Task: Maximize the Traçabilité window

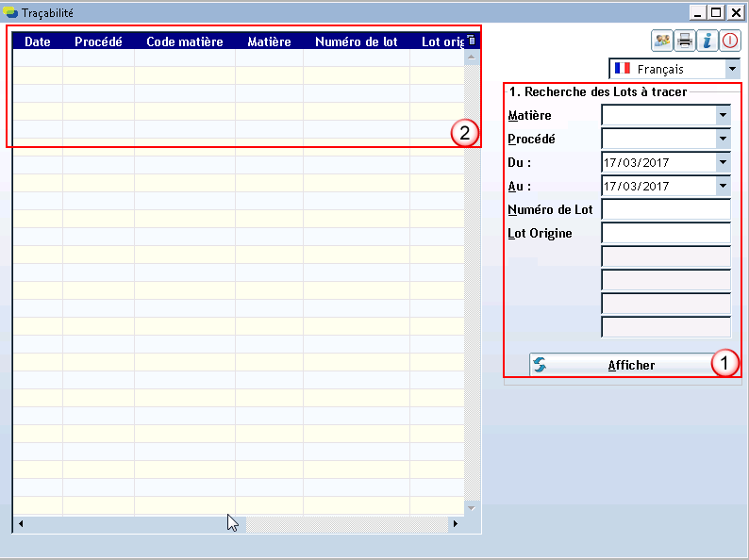Action: coord(716,12)
